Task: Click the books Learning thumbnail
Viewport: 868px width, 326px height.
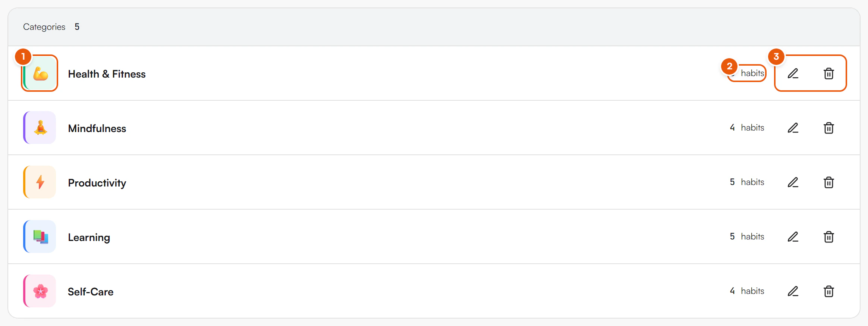Action: (x=40, y=236)
